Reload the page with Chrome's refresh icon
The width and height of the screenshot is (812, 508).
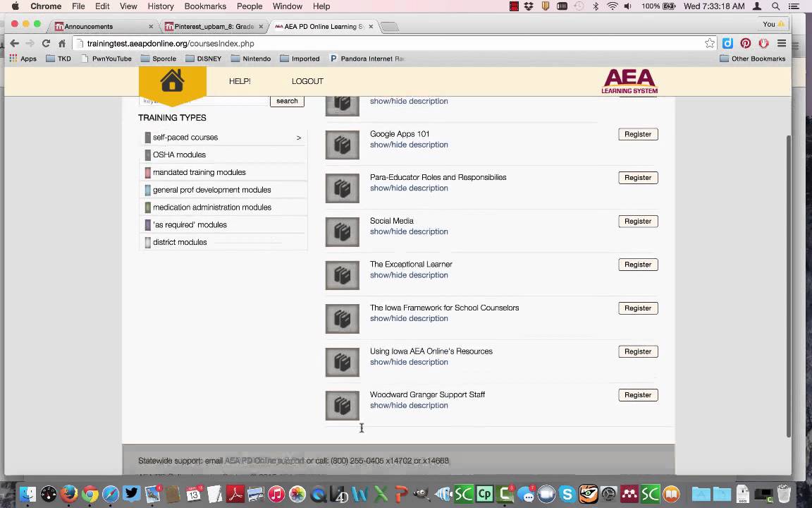coord(46,44)
